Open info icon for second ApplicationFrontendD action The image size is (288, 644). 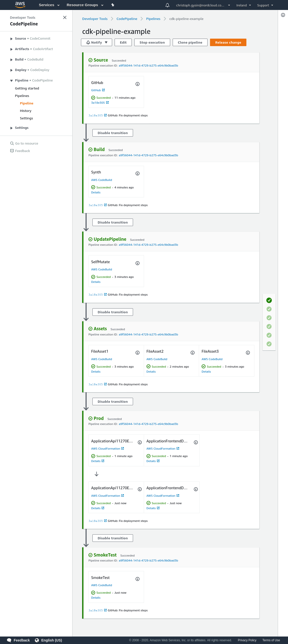point(196,489)
